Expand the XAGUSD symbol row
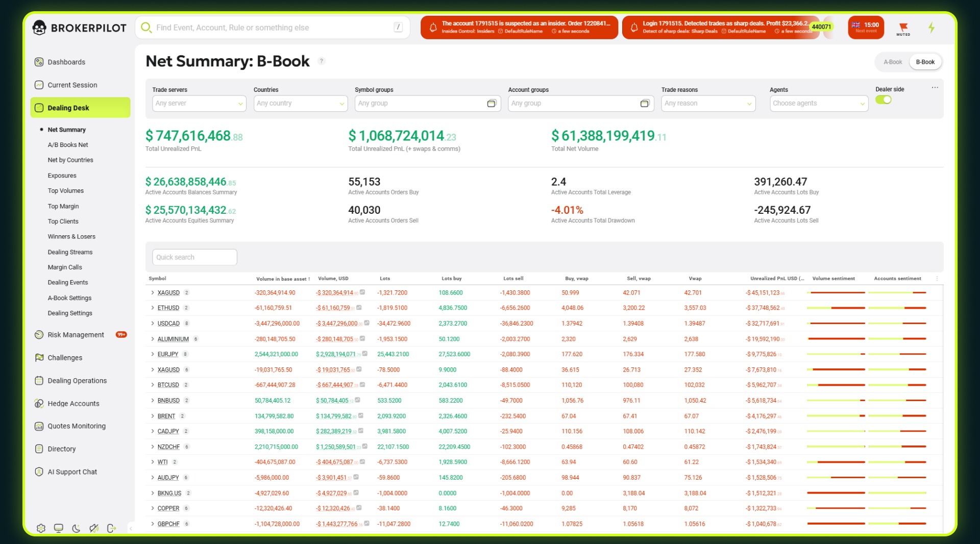The width and height of the screenshot is (980, 544). pyautogui.click(x=152, y=293)
